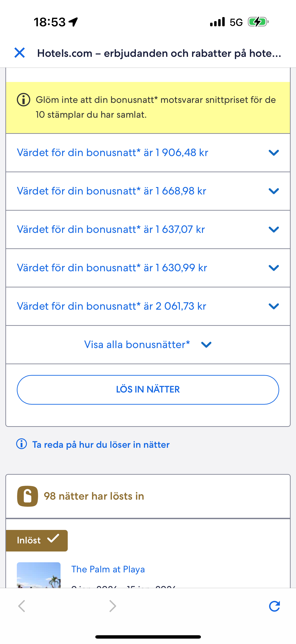This screenshot has height=644, width=296.
Task: Open The Palm at Playa hotel link
Action: pyautogui.click(x=108, y=569)
